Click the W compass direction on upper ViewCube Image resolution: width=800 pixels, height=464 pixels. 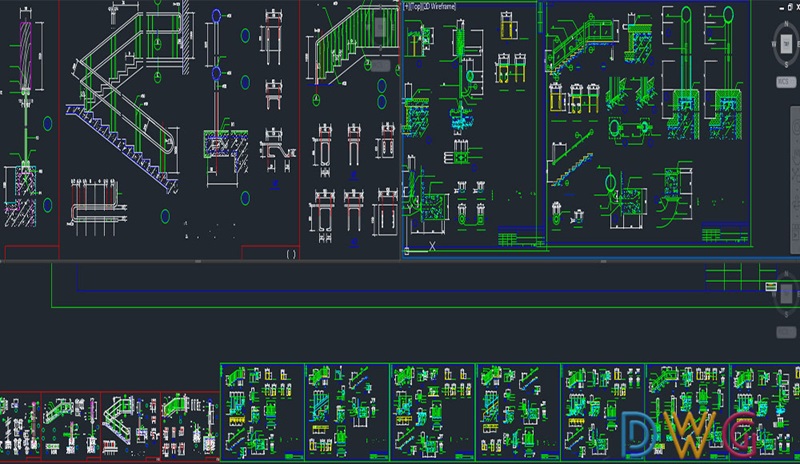tap(774, 44)
